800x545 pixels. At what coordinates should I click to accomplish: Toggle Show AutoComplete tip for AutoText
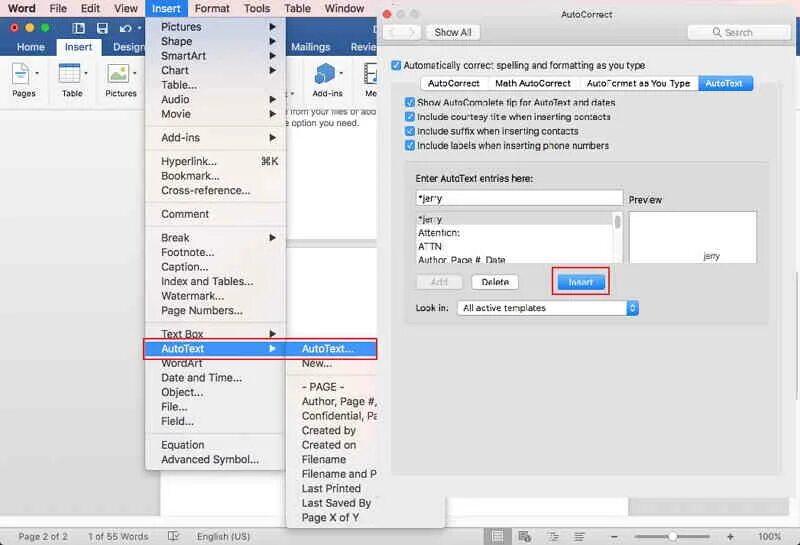[409, 102]
